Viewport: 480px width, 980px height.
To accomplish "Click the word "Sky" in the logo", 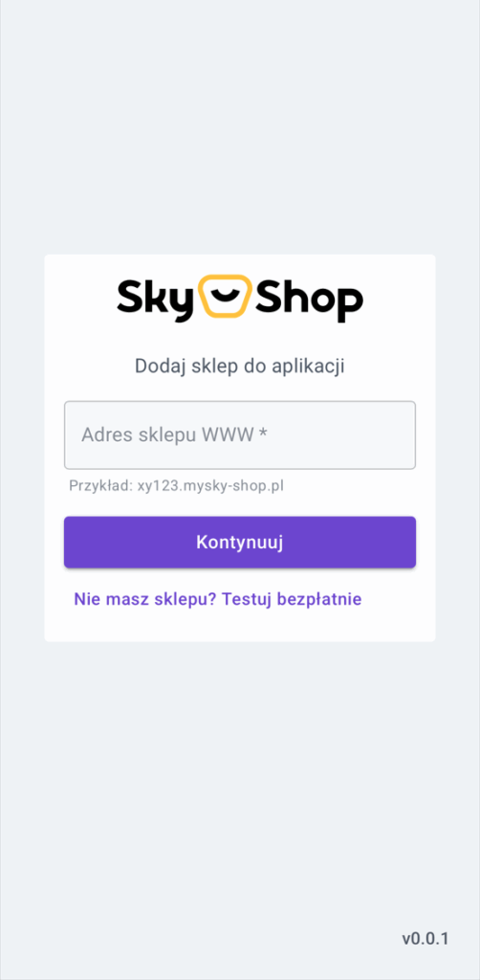I will 156,300.
